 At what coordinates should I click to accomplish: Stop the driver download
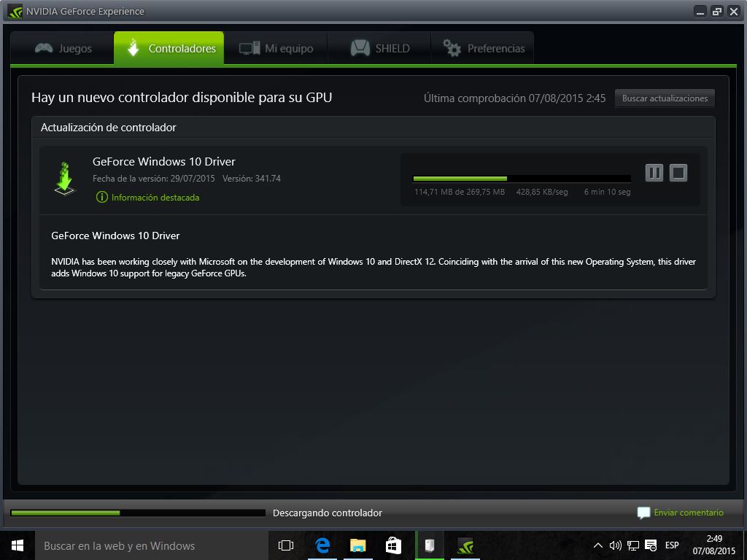tap(678, 173)
